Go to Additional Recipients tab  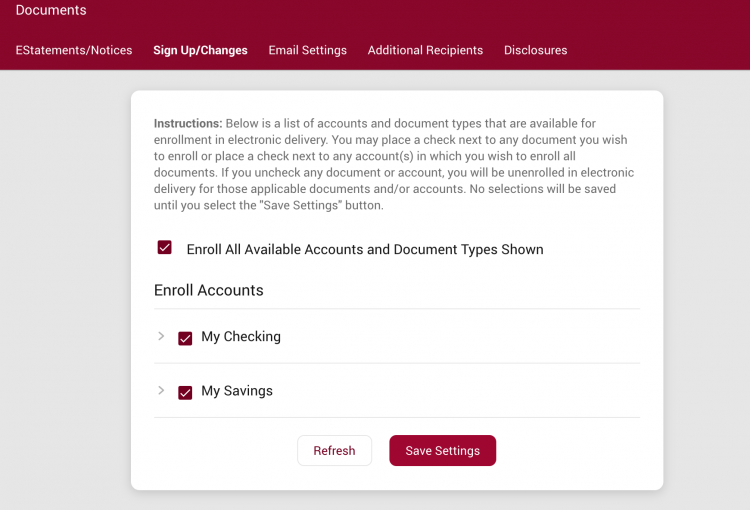[x=425, y=50]
